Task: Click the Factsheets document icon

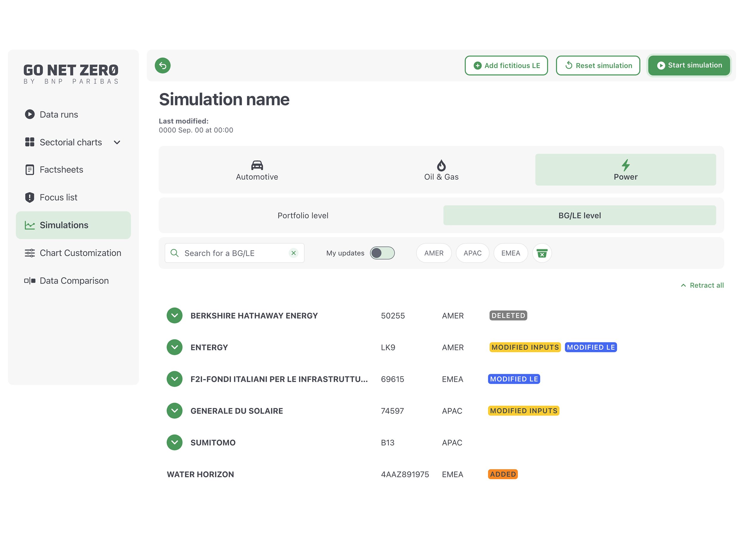Action: [x=29, y=170]
